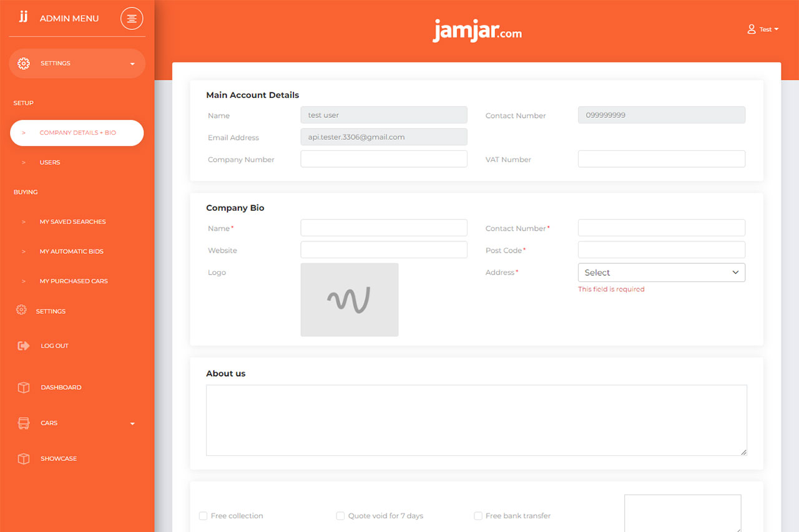799x532 pixels.
Task: Open the Address Select dropdown
Action: tap(662, 273)
